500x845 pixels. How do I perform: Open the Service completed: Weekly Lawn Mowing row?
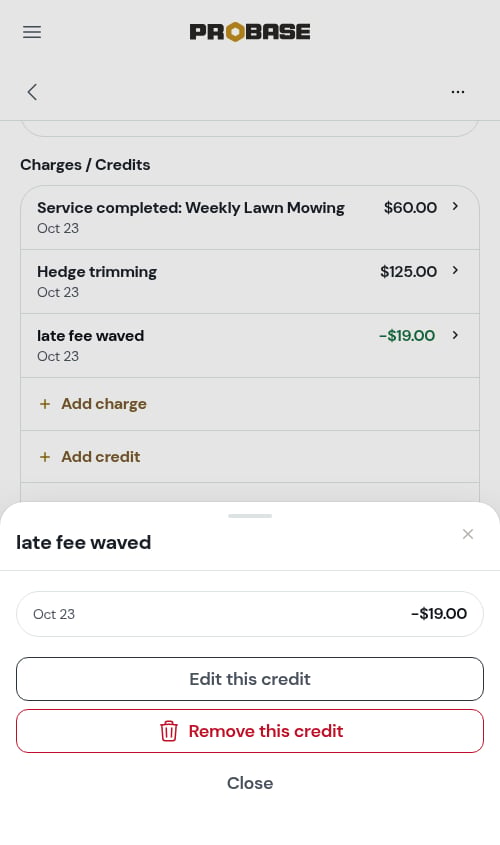pyautogui.click(x=250, y=218)
